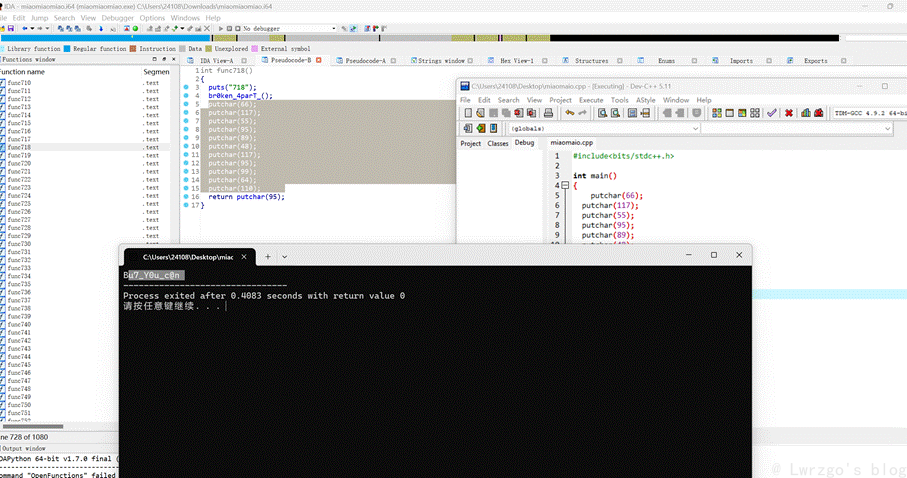Open IDA jump back history dropdown arrow

tap(32, 28)
